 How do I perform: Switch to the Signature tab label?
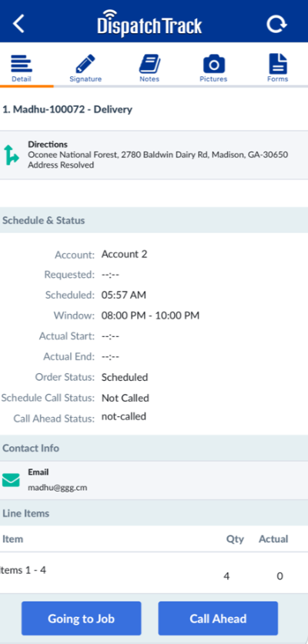[x=85, y=79]
